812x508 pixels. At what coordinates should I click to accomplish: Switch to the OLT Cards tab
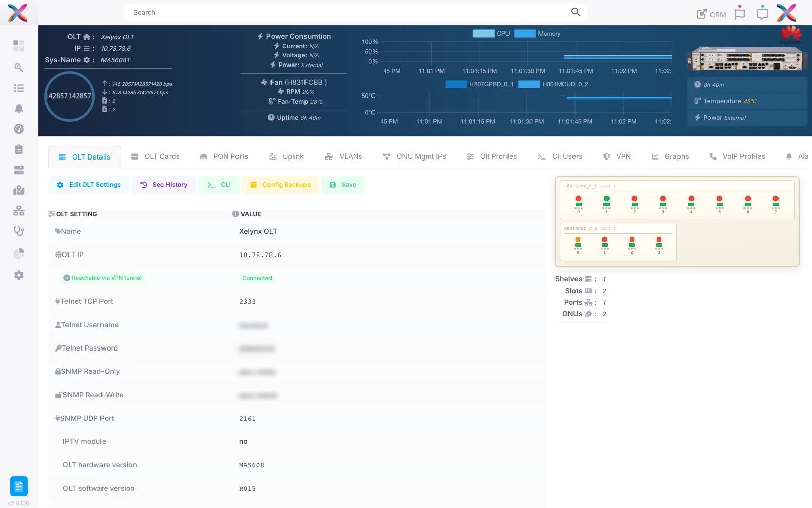(x=155, y=156)
